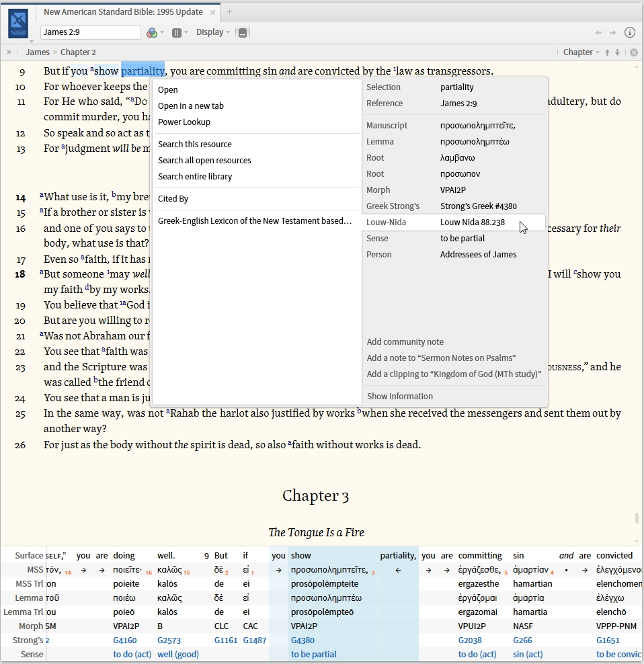Open the multiview columns dropdown arrow
Image resolution: width=644 pixels, height=664 pixels.
[x=186, y=33]
